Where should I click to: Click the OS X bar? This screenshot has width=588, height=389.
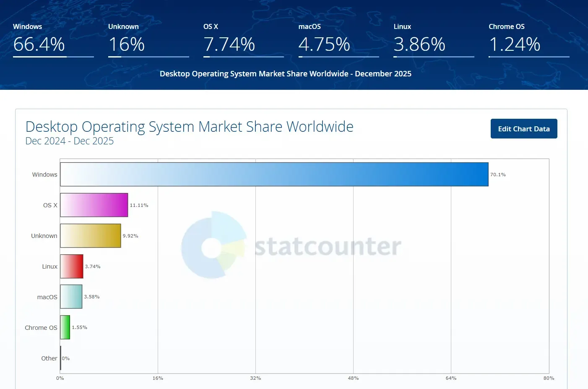(x=94, y=205)
